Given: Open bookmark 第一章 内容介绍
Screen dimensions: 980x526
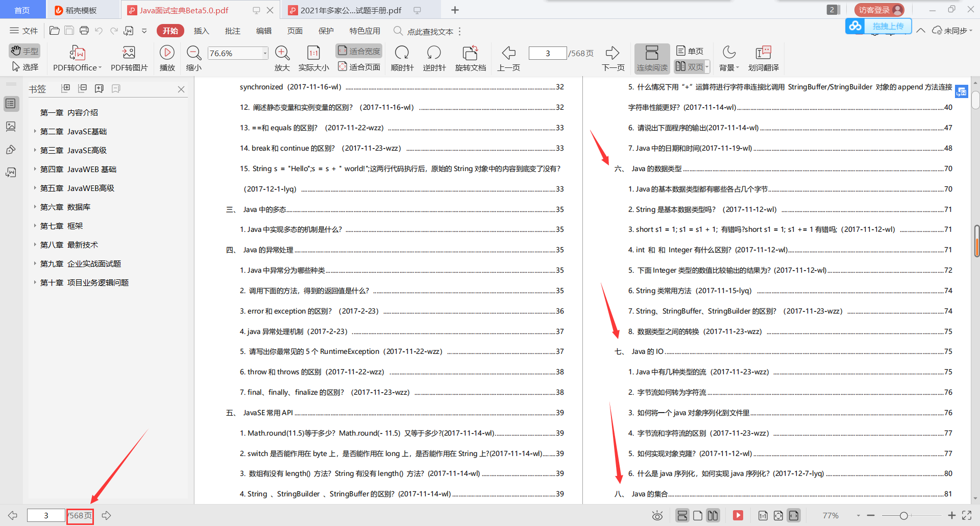Looking at the screenshot, I should coord(69,112).
